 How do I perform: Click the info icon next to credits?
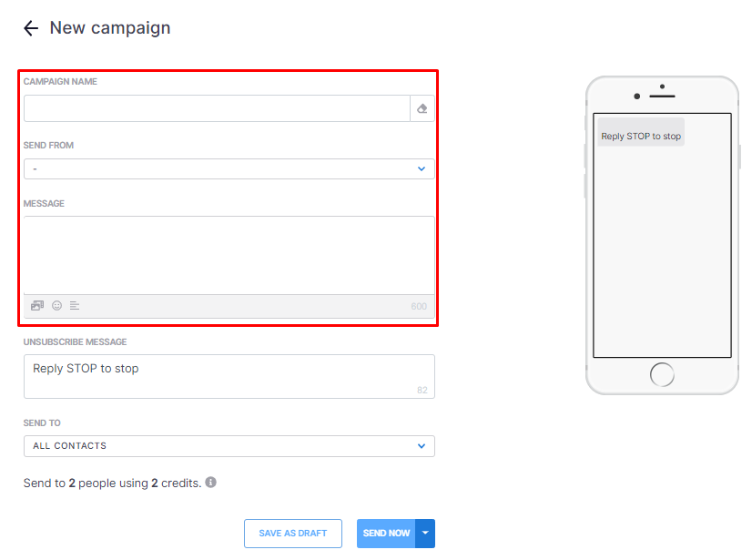tap(210, 483)
